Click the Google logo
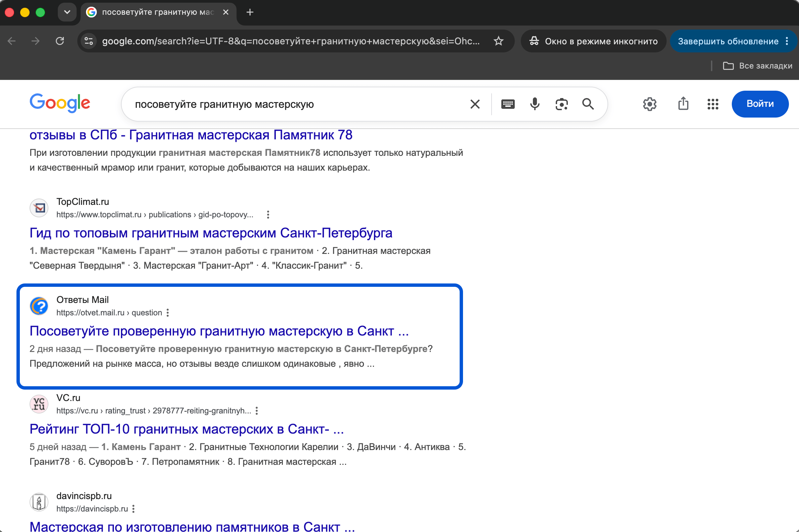The width and height of the screenshot is (799, 532). tap(60, 103)
